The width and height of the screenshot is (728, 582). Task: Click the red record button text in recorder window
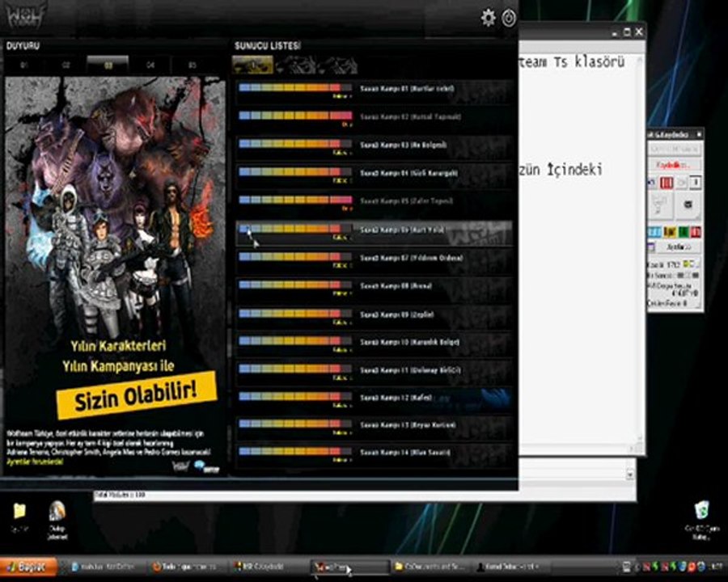674,165
